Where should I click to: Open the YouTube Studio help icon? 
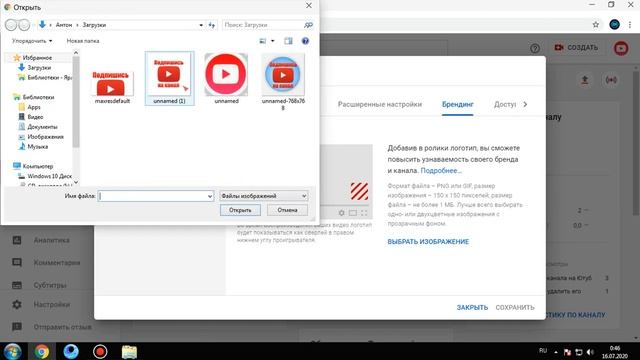535,48
